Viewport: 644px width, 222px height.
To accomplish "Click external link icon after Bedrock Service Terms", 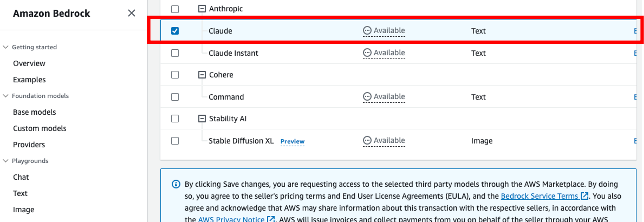I will 584,196.
